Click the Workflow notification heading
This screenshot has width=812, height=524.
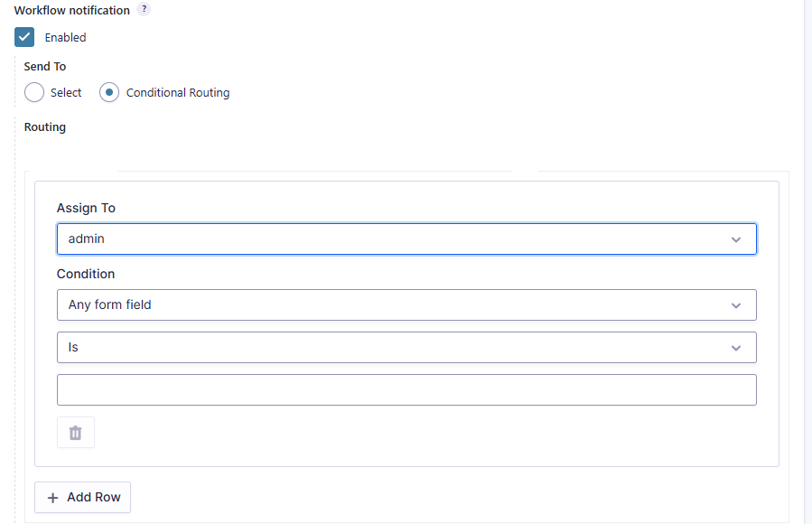pos(72,10)
